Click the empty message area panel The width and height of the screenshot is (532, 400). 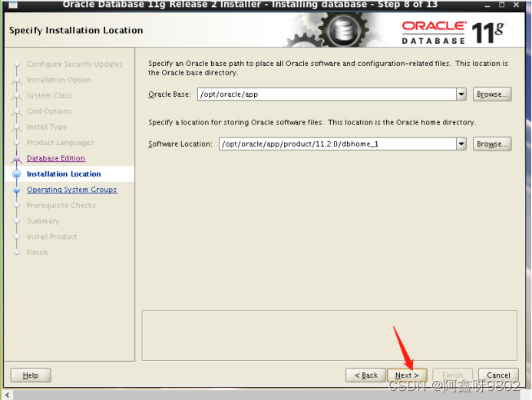pos(329,336)
